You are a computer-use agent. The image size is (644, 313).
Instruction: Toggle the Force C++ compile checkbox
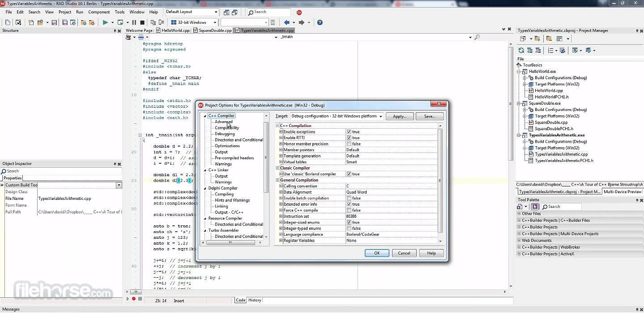349,210
